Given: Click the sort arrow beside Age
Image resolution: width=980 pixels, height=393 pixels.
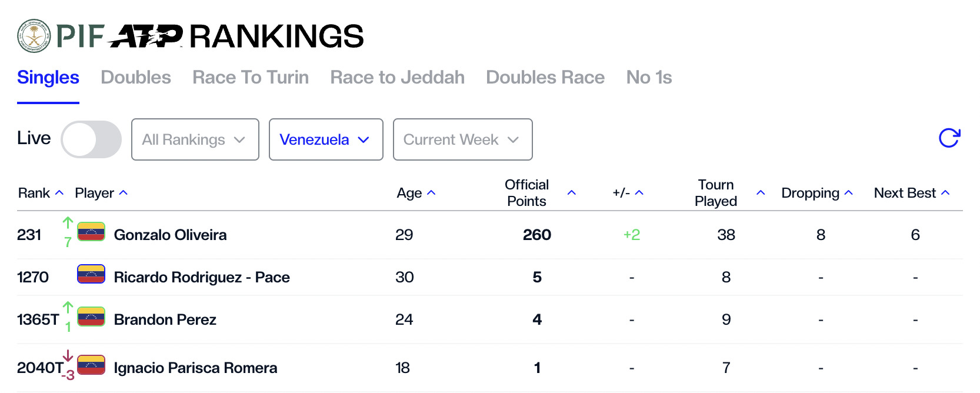Looking at the screenshot, I should point(431,193).
